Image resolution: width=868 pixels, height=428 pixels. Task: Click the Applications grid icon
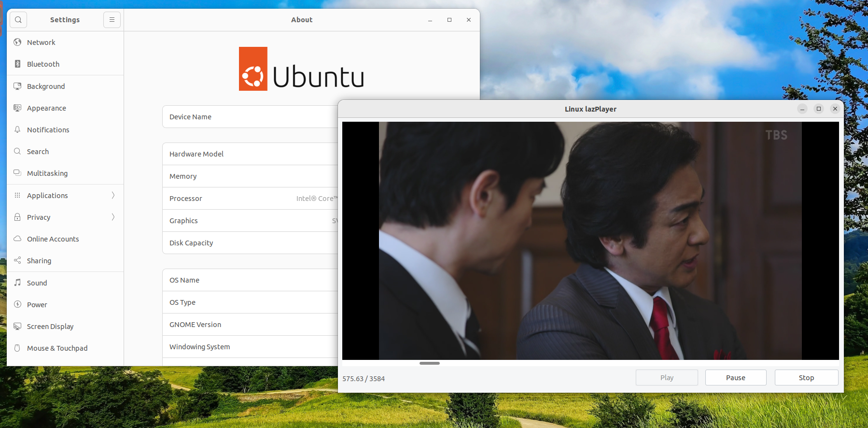17,195
